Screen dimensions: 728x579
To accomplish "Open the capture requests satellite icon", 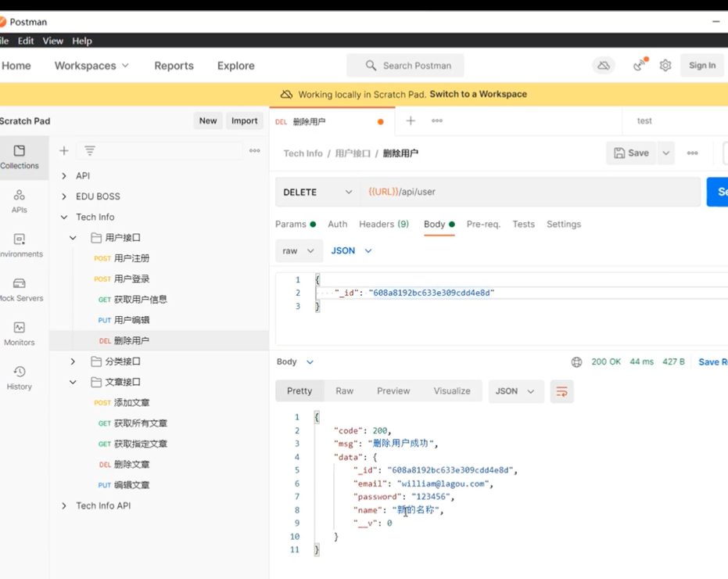I will (x=640, y=65).
